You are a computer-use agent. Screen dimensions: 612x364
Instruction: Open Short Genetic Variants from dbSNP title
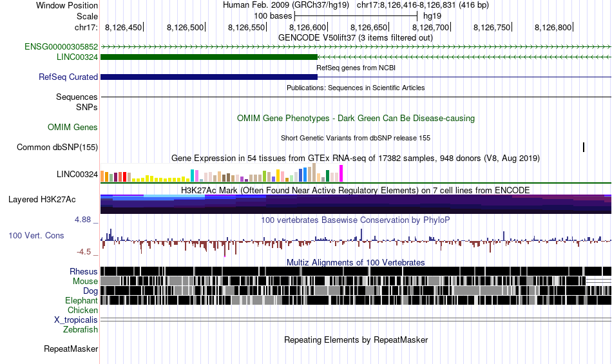356,138
